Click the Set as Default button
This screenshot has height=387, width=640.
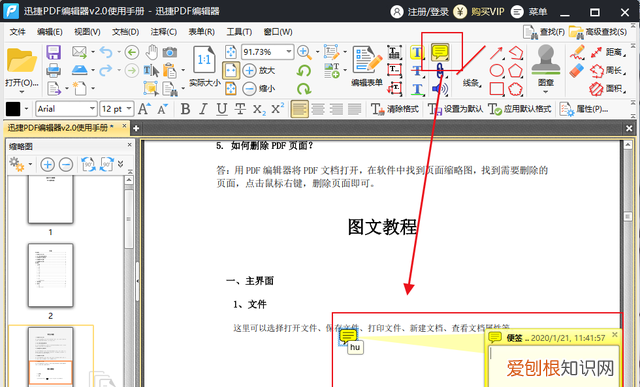tap(455, 109)
